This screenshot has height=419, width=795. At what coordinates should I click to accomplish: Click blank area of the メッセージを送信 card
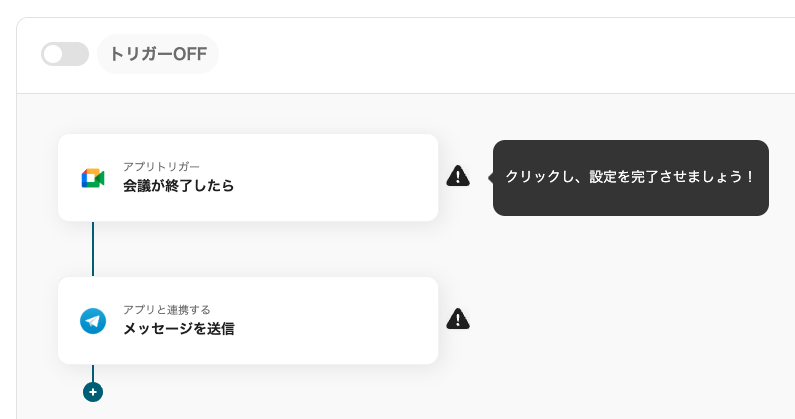[x=335, y=321]
